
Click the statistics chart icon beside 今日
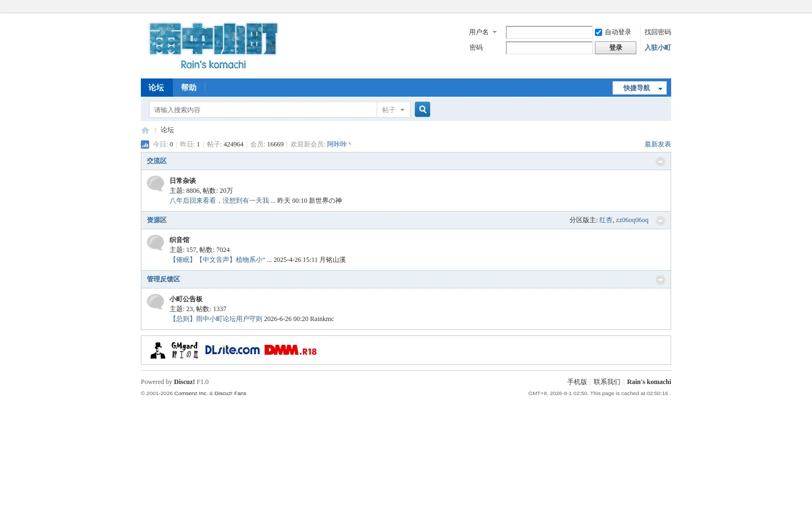tap(145, 144)
